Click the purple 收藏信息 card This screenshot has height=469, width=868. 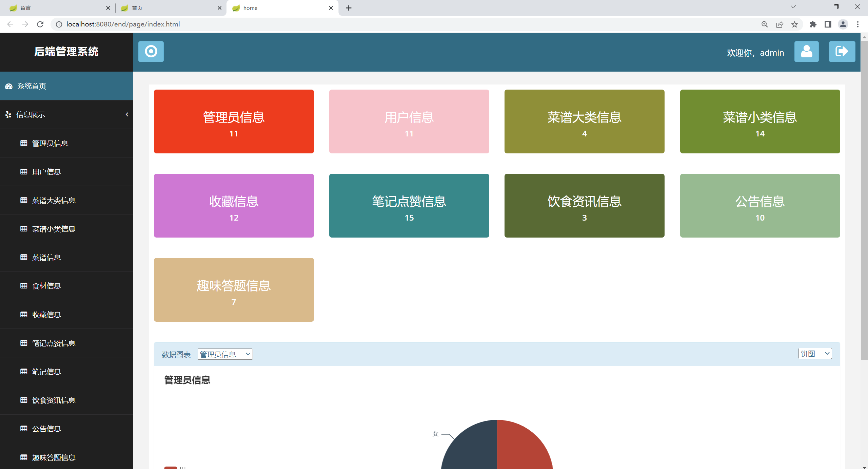(x=234, y=206)
